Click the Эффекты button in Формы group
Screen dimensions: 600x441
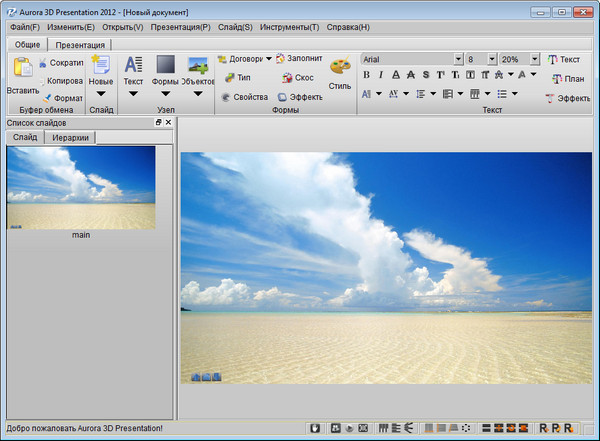(293, 97)
